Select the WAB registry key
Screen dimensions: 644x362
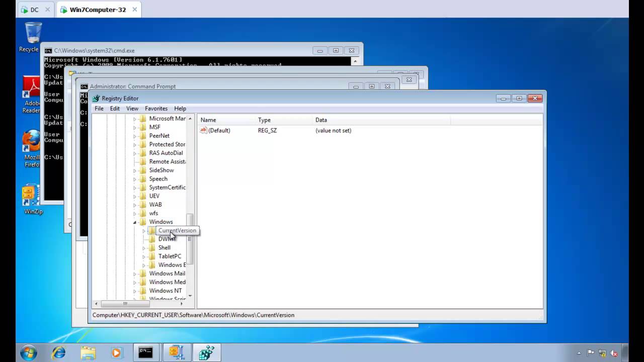[155, 205]
